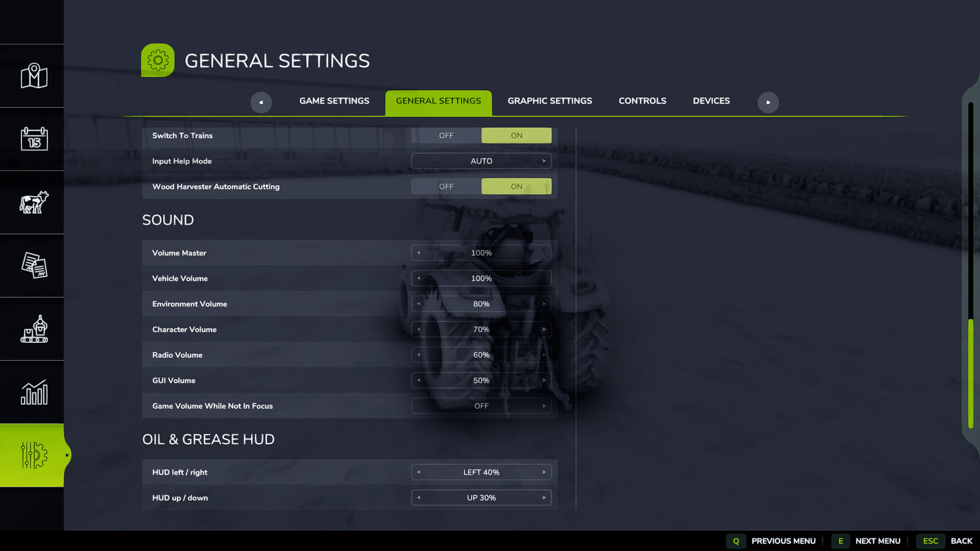Open the calendar icon in sidebar
980x551 pixels.
(x=34, y=139)
